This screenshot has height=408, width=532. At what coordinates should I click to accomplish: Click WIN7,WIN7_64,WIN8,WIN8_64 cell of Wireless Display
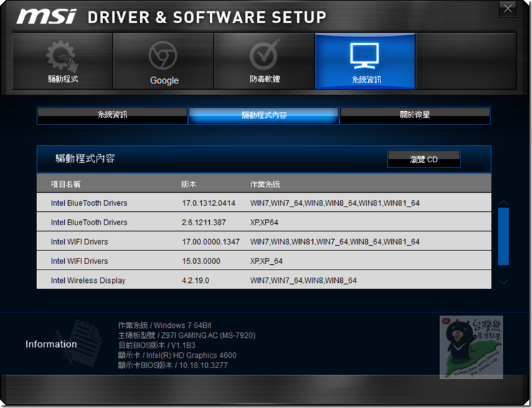tap(303, 281)
